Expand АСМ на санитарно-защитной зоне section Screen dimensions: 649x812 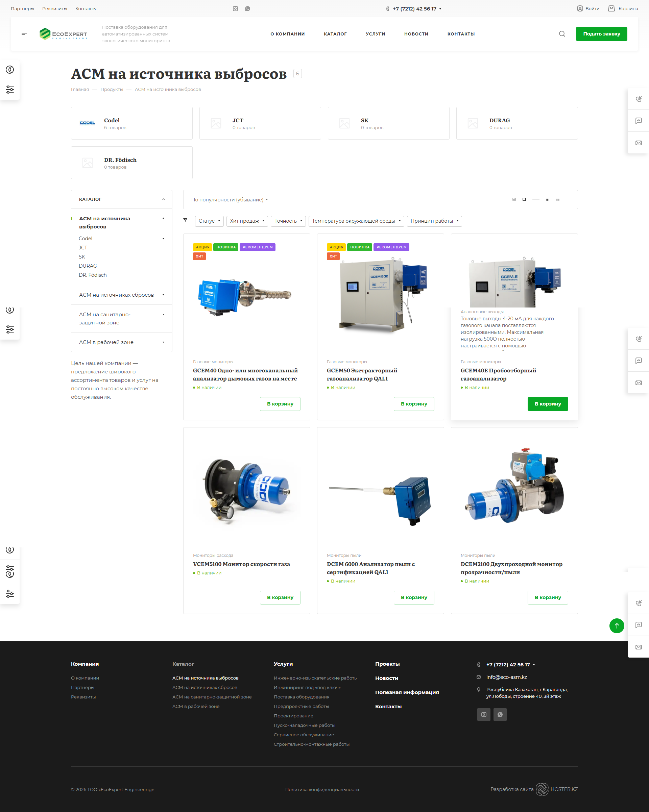pyautogui.click(x=163, y=315)
